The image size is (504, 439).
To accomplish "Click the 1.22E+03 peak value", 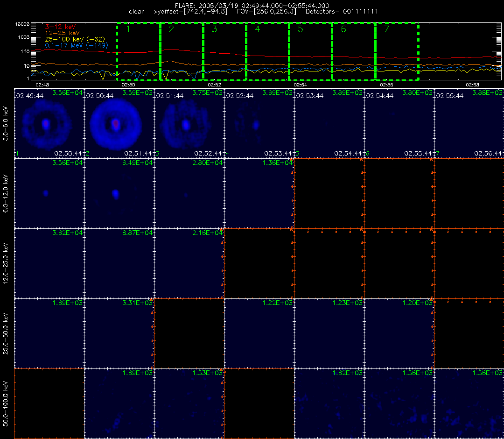I will coord(278,303).
